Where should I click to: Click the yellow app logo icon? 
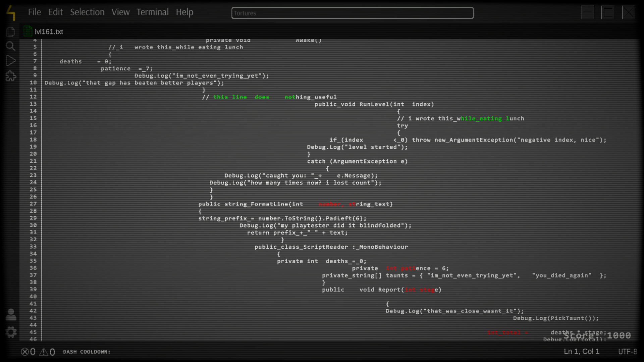[11, 13]
